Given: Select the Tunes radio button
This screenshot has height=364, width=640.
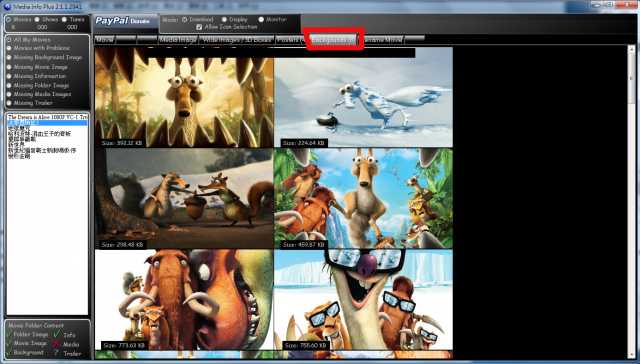Looking at the screenshot, I should (64, 19).
